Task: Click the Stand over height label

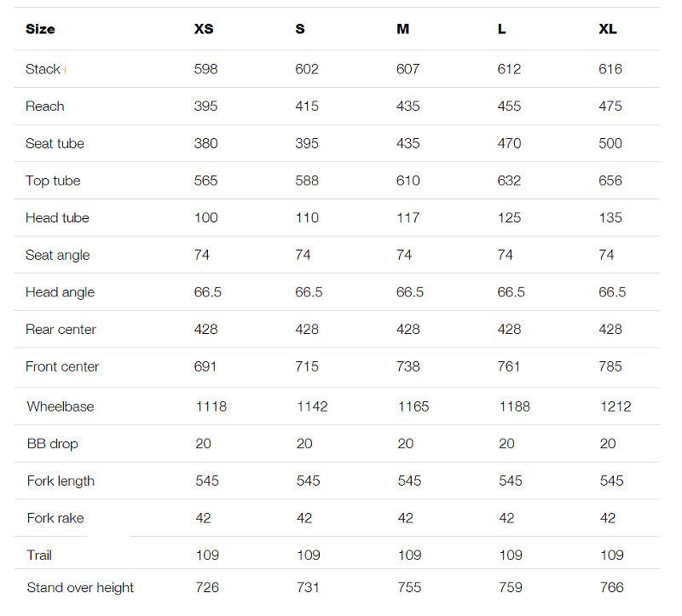Action: [80, 588]
